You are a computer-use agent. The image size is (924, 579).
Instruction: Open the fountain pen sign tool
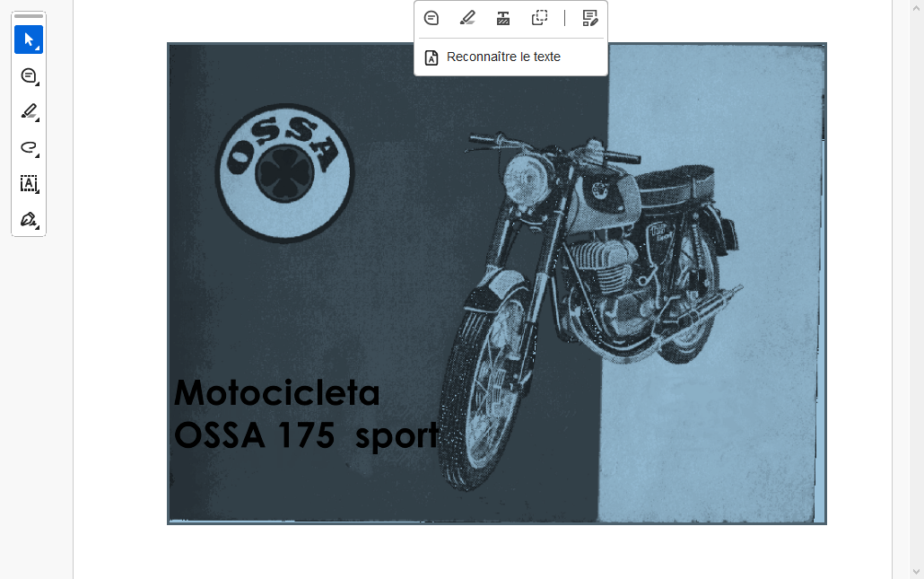tap(29, 220)
